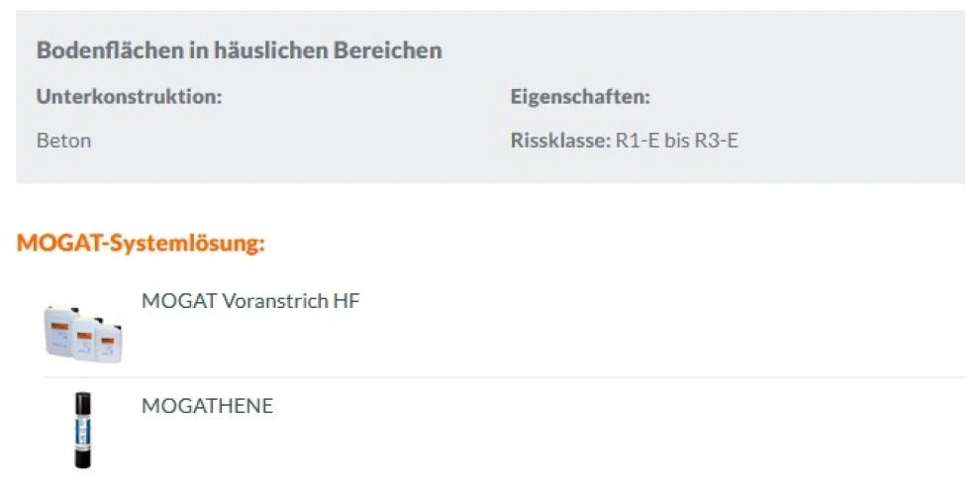
Task: Open the MOGATHENE product link
Action: pyautogui.click(x=207, y=406)
